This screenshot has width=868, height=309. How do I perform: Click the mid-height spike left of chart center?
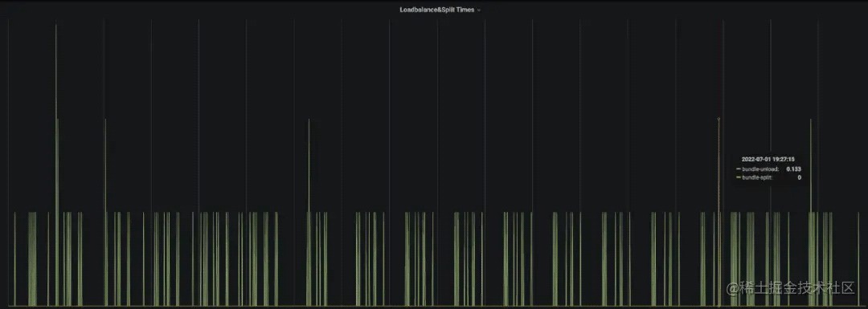(x=309, y=212)
